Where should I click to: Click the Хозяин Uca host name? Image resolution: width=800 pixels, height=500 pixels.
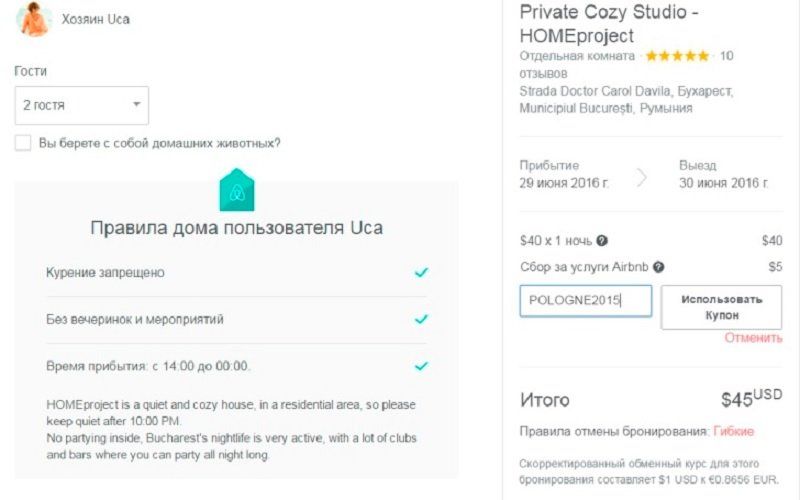[96, 19]
